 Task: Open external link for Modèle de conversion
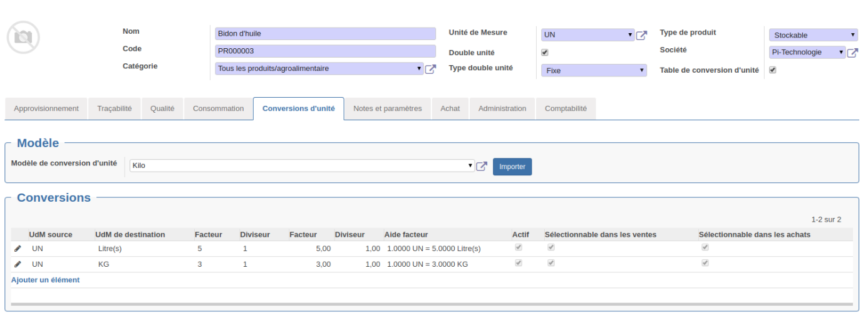pyautogui.click(x=482, y=167)
